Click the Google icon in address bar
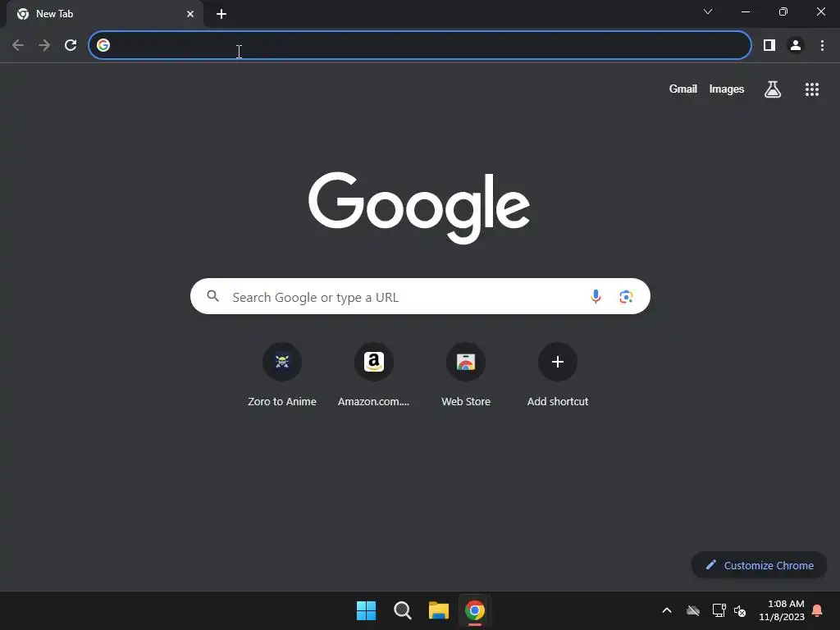This screenshot has width=840, height=630. (x=103, y=46)
